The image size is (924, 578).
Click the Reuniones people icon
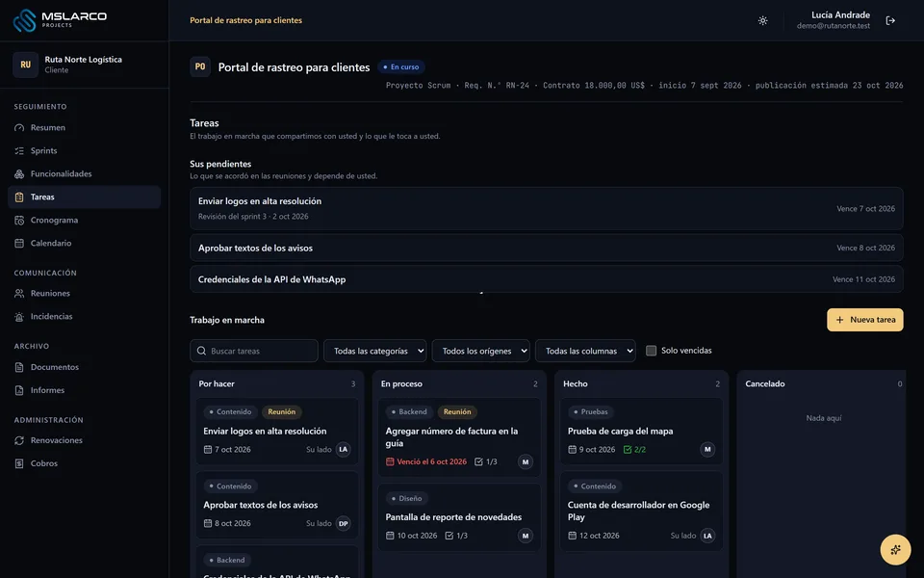click(19, 293)
